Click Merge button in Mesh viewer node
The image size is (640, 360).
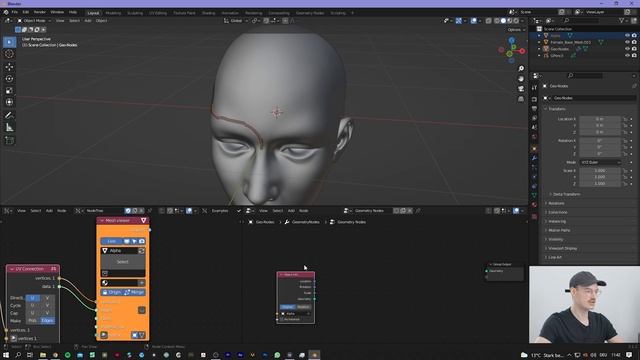134,292
